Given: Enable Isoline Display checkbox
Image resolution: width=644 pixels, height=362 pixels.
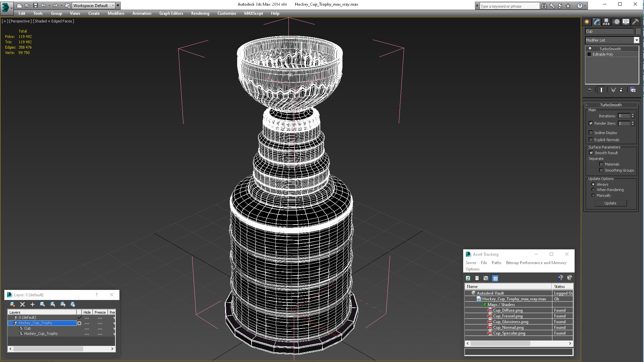Looking at the screenshot, I should (x=591, y=133).
